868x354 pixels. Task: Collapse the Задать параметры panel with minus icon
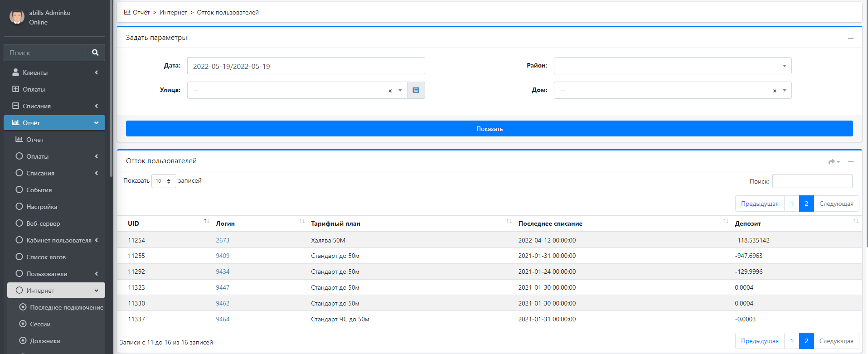tap(850, 39)
